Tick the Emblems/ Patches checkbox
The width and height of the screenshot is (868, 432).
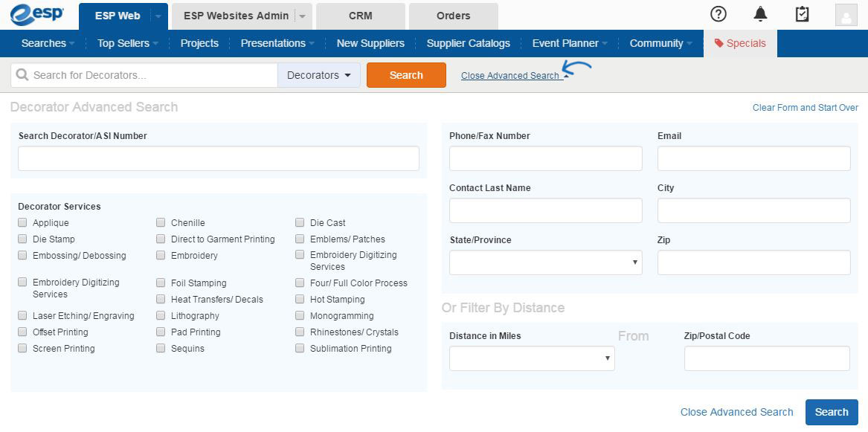(300, 239)
